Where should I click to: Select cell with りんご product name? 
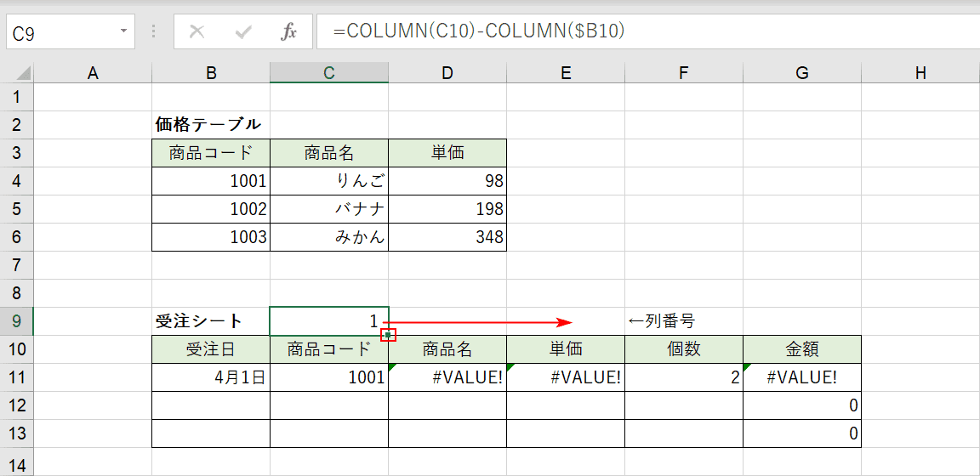point(328,181)
